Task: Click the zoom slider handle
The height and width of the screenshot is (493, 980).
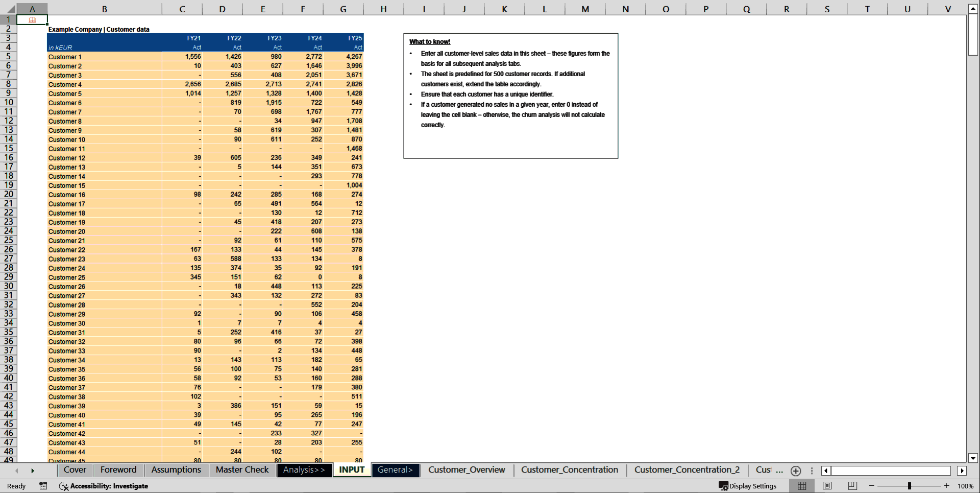Action: pyautogui.click(x=910, y=486)
